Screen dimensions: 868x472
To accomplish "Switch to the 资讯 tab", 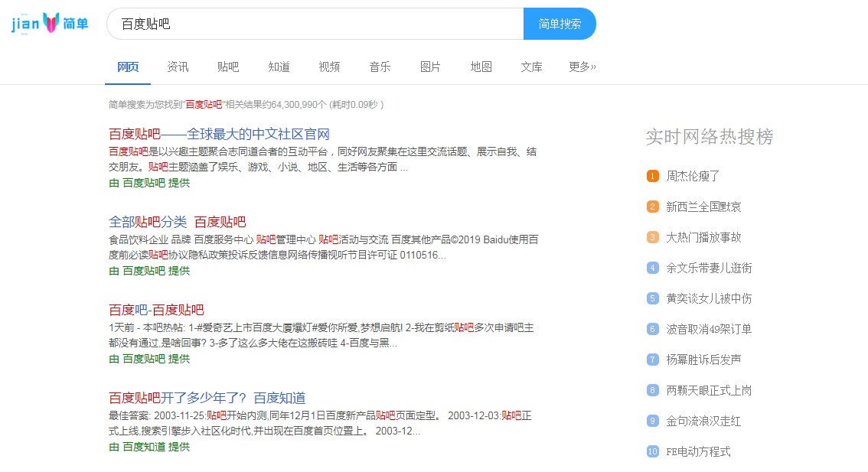I will pyautogui.click(x=178, y=67).
